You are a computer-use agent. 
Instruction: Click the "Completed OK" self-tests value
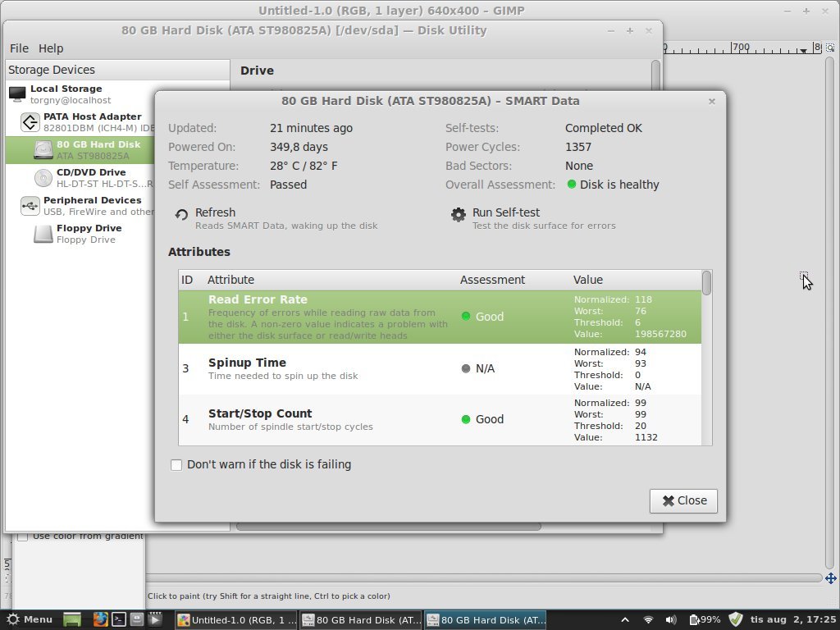click(x=604, y=129)
